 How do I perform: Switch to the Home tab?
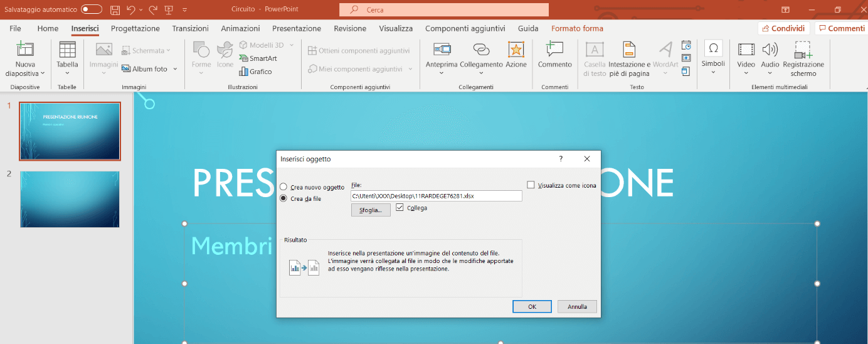point(48,28)
